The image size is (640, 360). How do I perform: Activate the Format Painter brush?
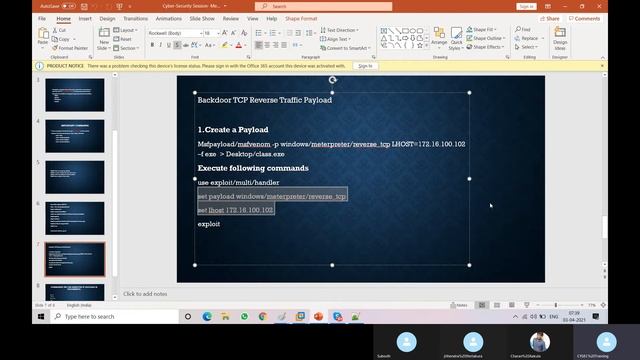click(70, 48)
